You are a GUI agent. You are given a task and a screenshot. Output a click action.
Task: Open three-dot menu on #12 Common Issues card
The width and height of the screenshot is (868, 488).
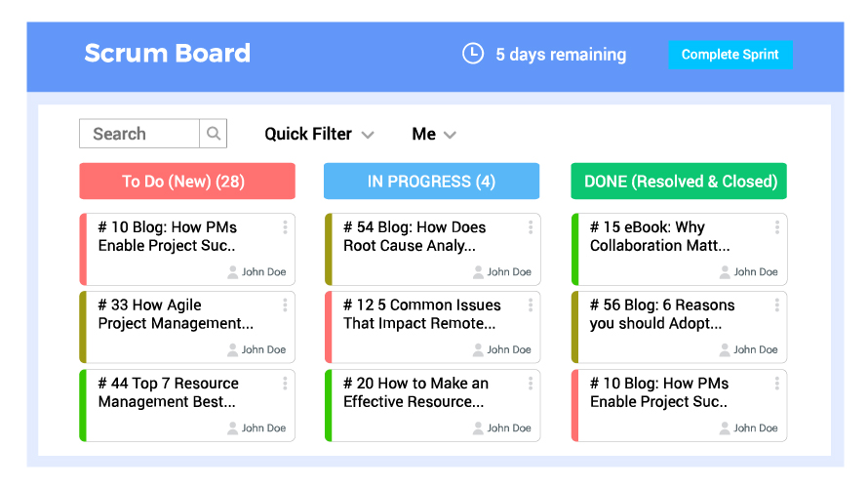(x=531, y=305)
